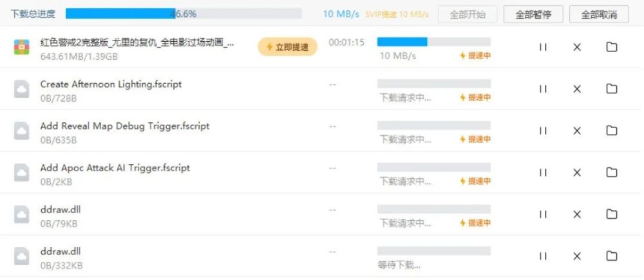Cancel the 79KB ddraw.dll download
The image size is (644, 280).
[x=577, y=214]
